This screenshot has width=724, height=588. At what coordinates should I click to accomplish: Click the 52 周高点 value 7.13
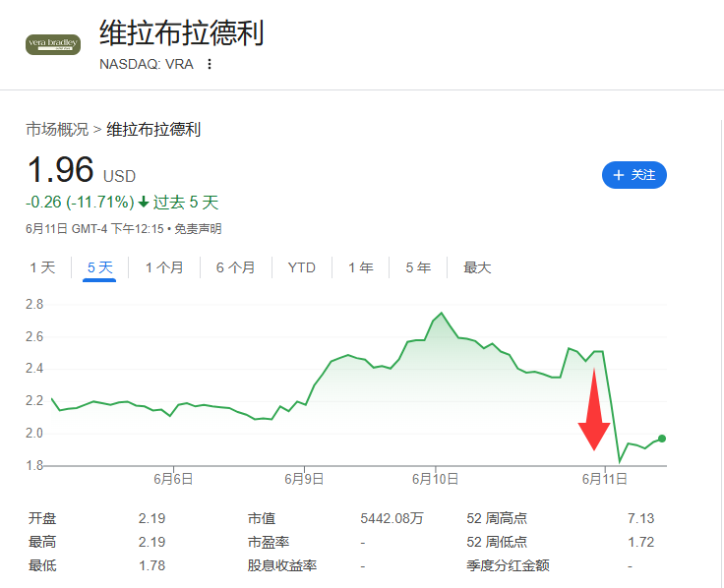(641, 518)
